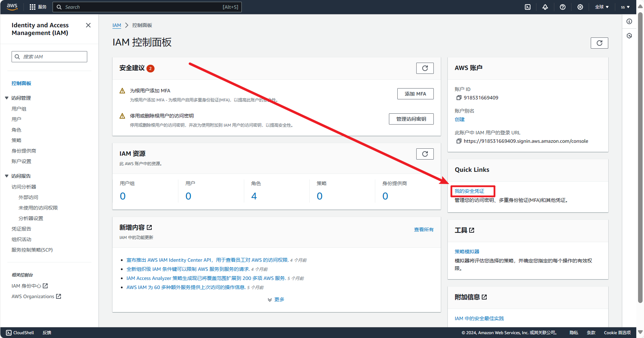This screenshot has height=338, width=644.
Task: Click the 添加 MFA button
Action: 415,94
